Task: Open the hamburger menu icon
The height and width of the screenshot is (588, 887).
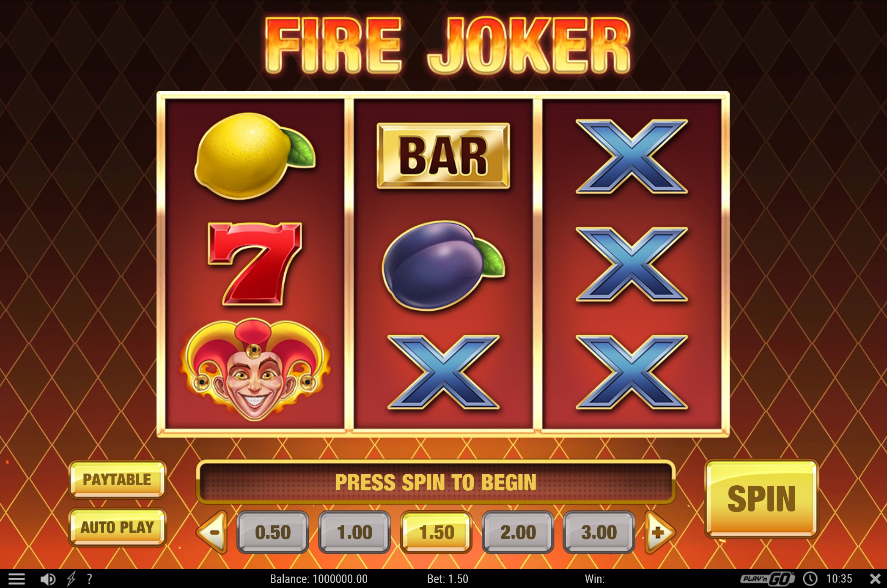Action: pos(17,579)
